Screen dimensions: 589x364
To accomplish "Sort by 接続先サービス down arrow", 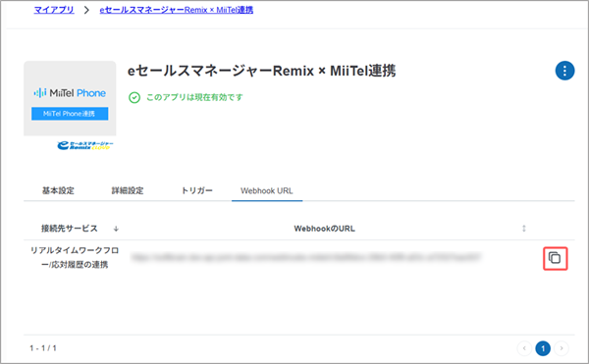I will point(116,229).
